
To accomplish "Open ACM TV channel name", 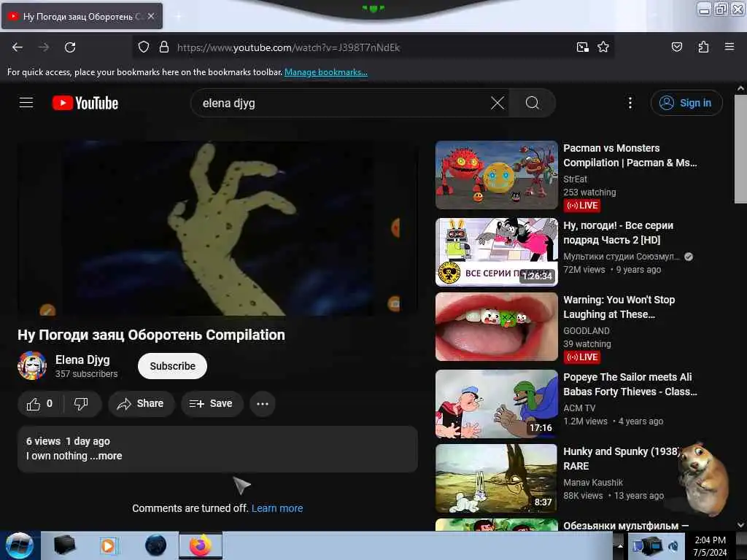I will [579, 408].
